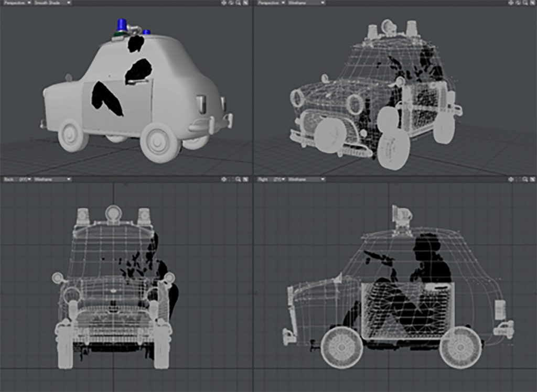The image size is (537, 392).
Task: Open the Smooth Shade display mode dropdown
Action: click(52, 3)
